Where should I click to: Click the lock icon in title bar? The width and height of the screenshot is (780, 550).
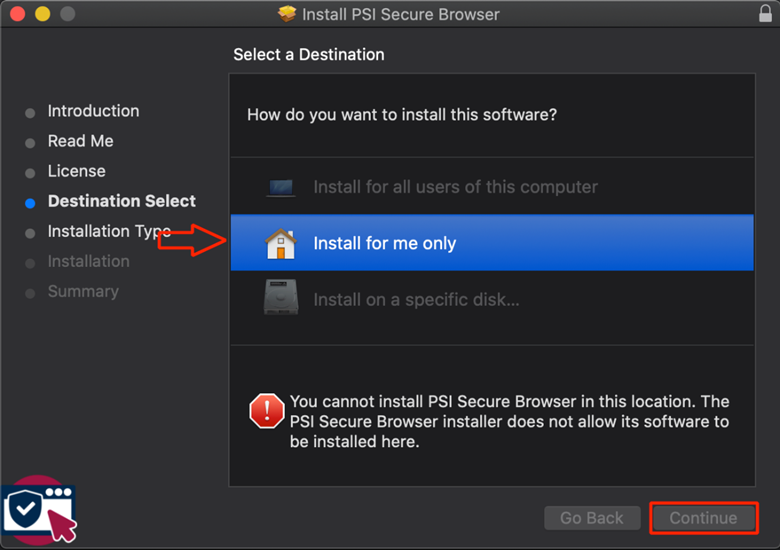coord(765,13)
